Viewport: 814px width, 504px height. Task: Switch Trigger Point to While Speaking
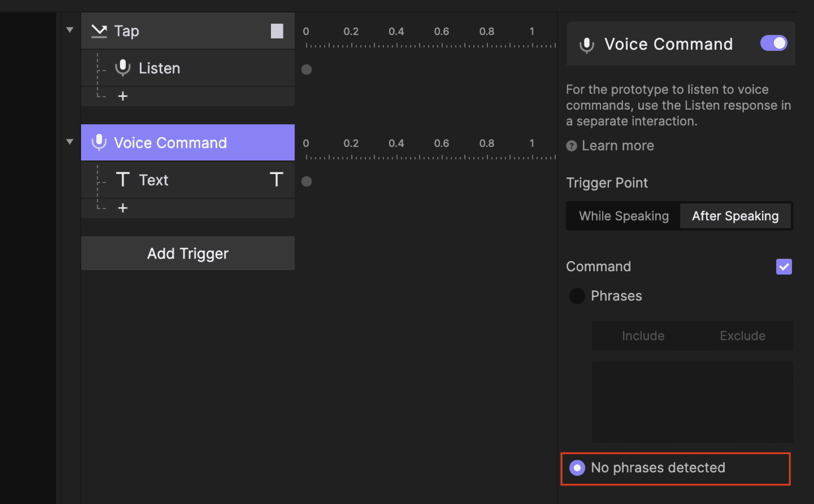[623, 216]
